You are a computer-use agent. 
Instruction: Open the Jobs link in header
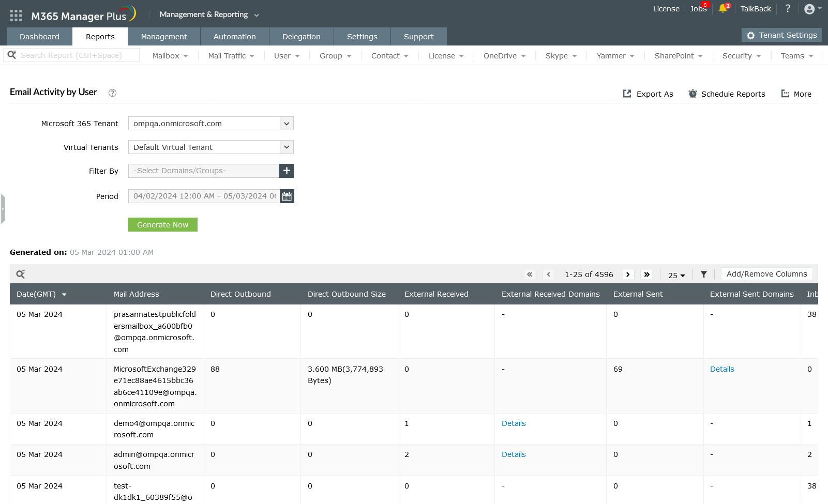tap(698, 9)
